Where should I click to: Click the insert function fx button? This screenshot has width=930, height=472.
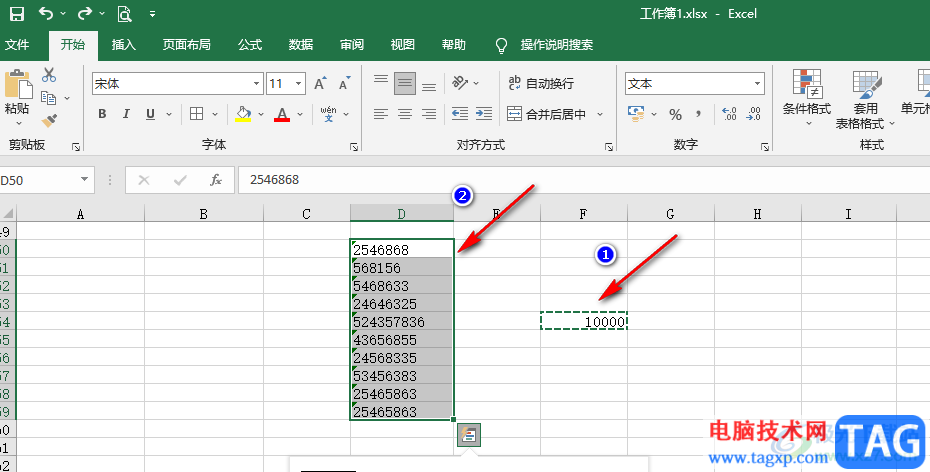tap(216, 180)
